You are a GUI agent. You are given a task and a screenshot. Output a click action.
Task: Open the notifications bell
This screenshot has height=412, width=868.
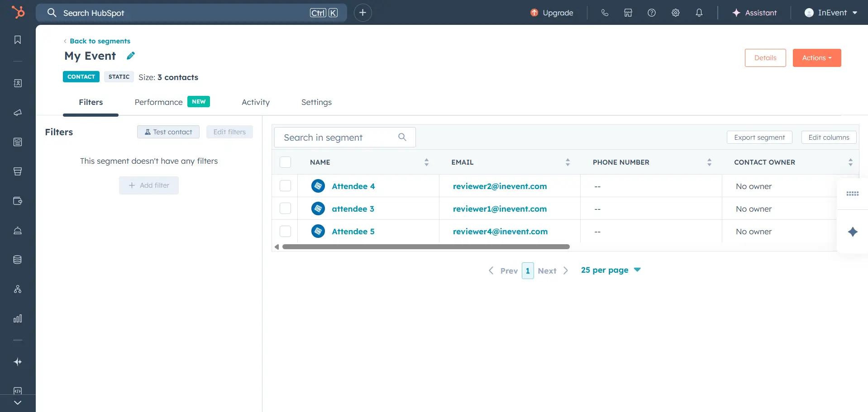pyautogui.click(x=699, y=13)
